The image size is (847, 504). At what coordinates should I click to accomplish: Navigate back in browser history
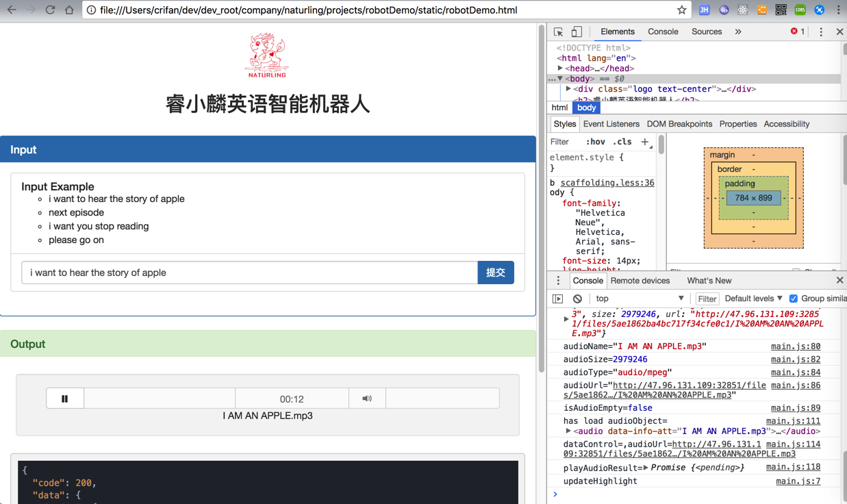12,10
